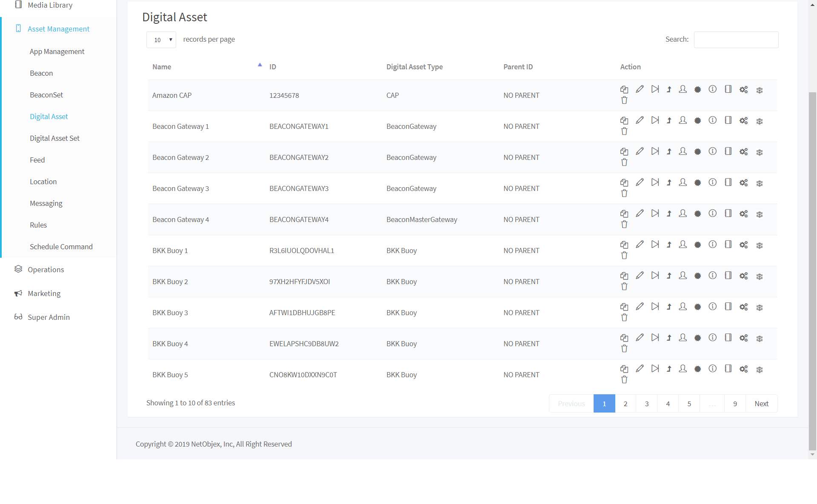Screen dimensions: 817x504
Task: Open the info icon for Beacon Gateway 3
Action: click(712, 182)
